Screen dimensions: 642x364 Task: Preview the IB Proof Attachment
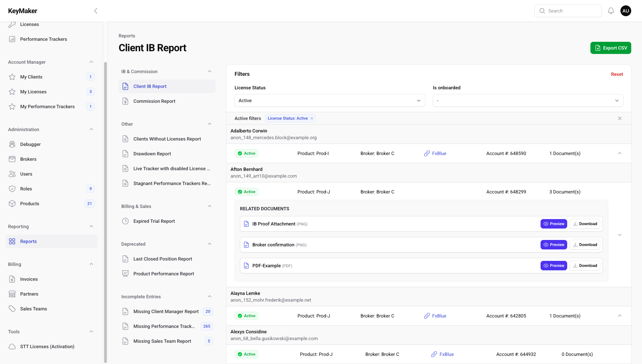click(554, 224)
